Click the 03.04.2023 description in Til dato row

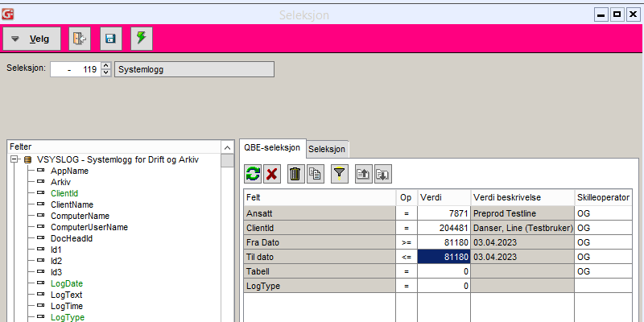[x=522, y=257]
